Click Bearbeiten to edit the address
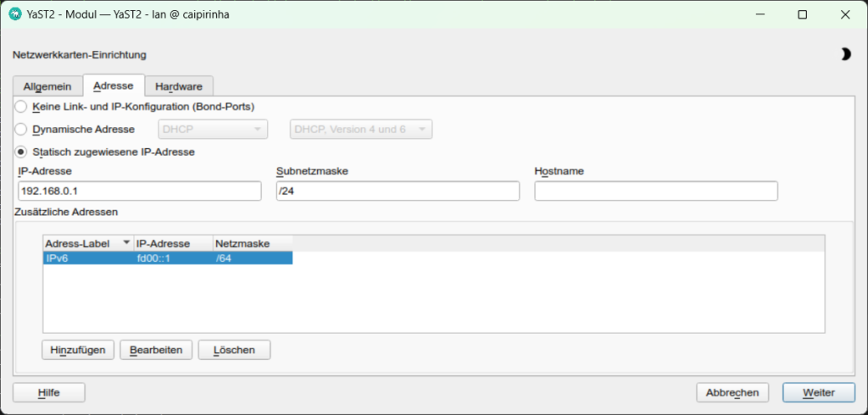The width and height of the screenshot is (868, 415). (x=156, y=350)
